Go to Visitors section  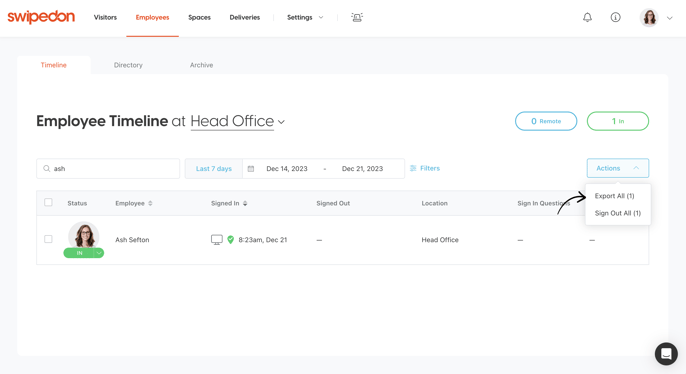coord(105,17)
